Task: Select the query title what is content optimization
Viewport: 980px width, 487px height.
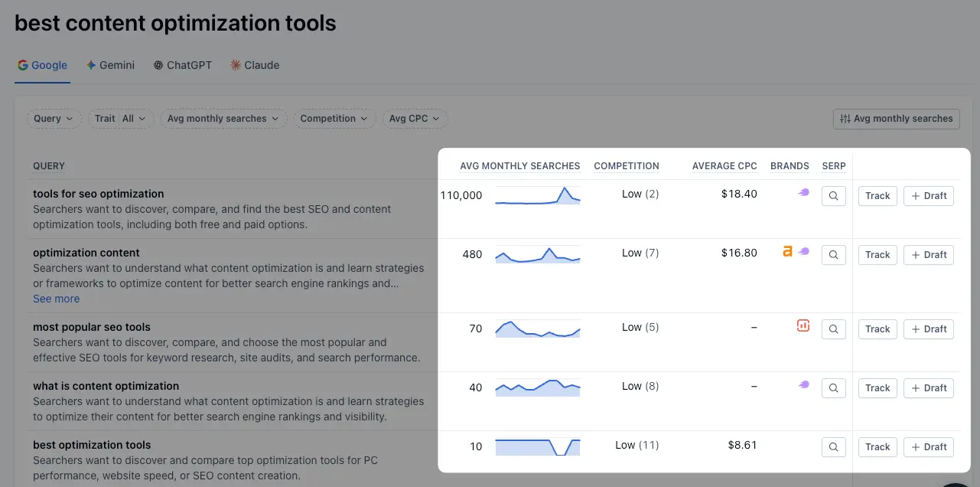Action: pyautogui.click(x=106, y=386)
